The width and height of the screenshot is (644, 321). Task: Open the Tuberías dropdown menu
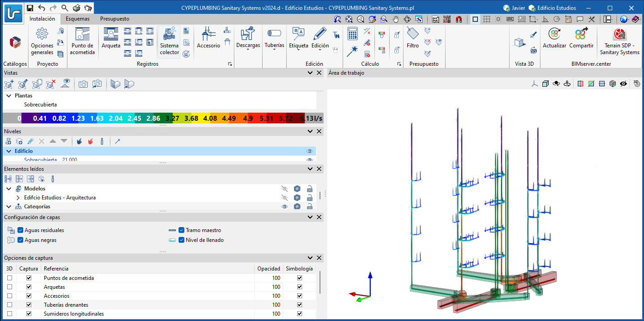click(x=274, y=46)
